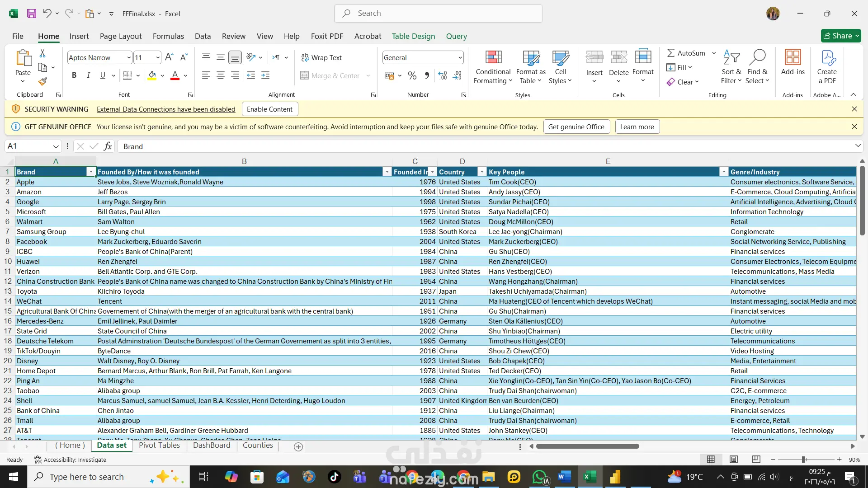Select Align Left alignment
Screen dimensions: 868x488
(206, 75)
